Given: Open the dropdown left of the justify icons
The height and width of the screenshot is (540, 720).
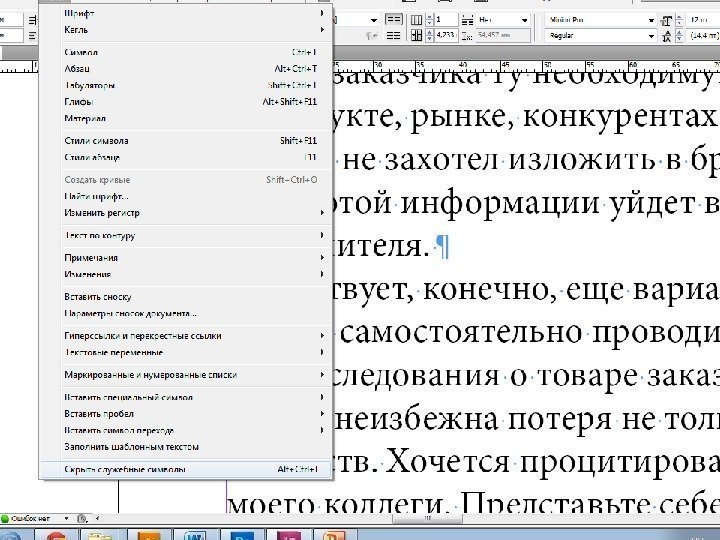Looking at the screenshot, I should [x=374, y=20].
